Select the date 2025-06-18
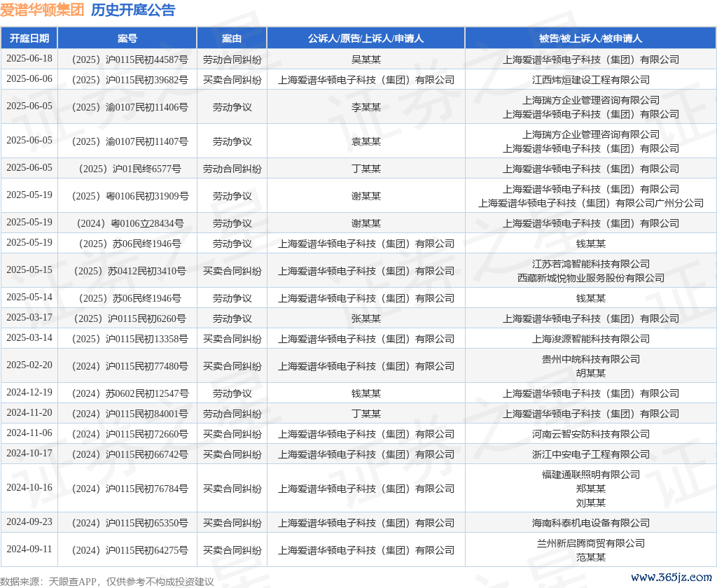 (29, 59)
